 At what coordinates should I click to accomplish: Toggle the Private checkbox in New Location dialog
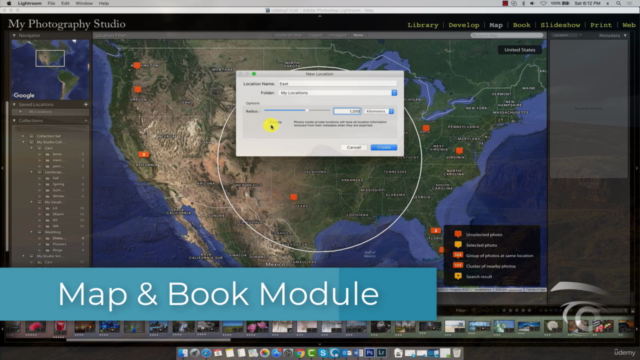pyautogui.click(x=266, y=122)
